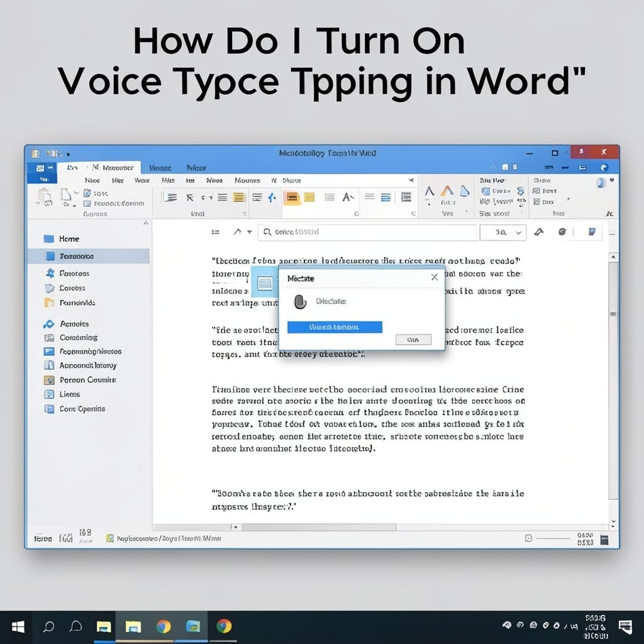Click the blank page icon beside paste
644x644 pixels.
click(65, 194)
